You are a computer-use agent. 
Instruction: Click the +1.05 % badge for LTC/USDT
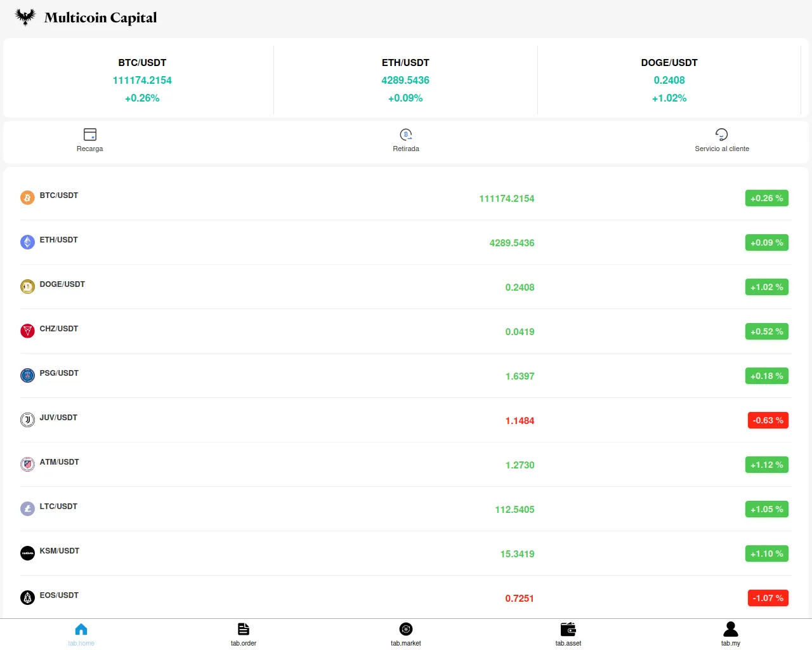[767, 509]
